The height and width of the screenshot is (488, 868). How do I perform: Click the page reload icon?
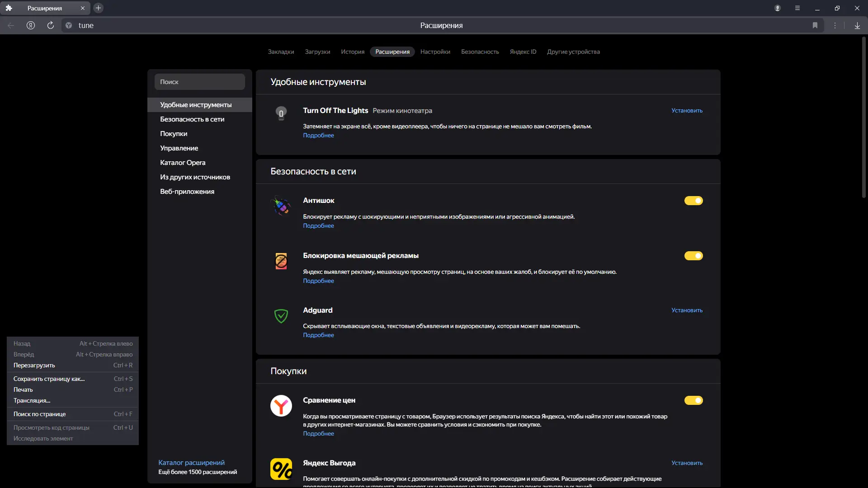point(51,25)
